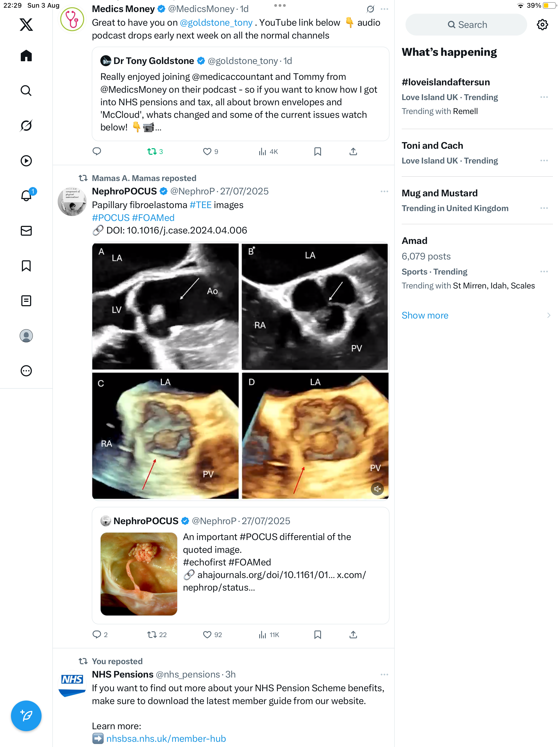Image resolution: width=560 pixels, height=747 pixels.
Task: Open the Bookmarks sidebar icon
Action: pos(26,266)
